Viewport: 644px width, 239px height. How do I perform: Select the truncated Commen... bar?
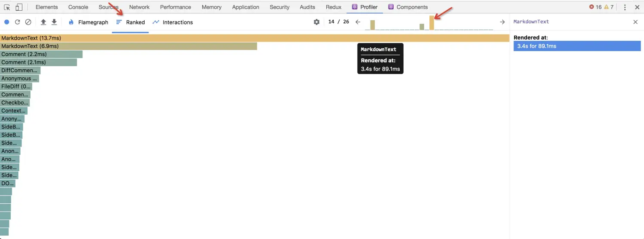point(15,95)
